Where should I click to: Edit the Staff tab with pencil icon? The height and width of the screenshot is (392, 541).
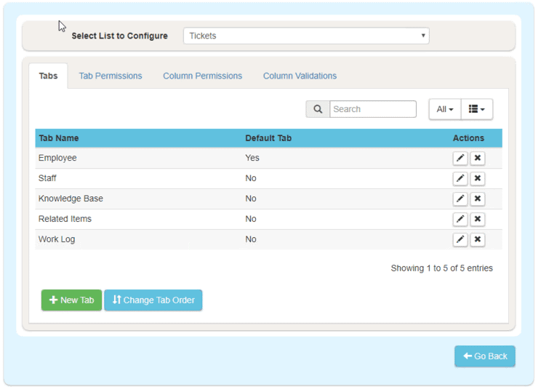[x=460, y=178]
